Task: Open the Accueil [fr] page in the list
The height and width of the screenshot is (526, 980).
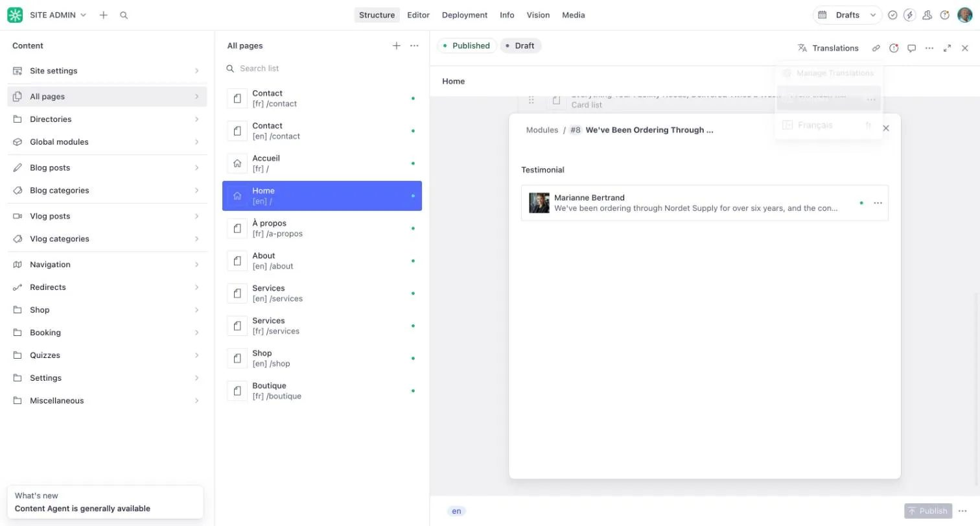Action: point(322,163)
